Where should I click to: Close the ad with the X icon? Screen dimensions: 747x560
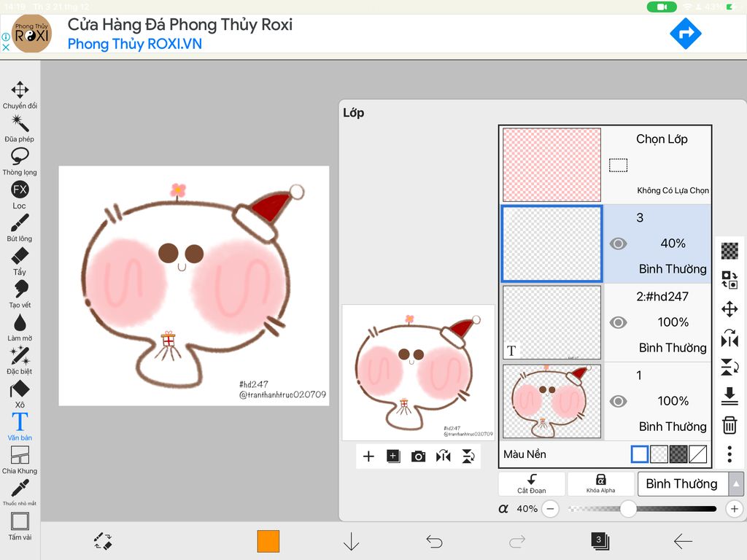6,47
